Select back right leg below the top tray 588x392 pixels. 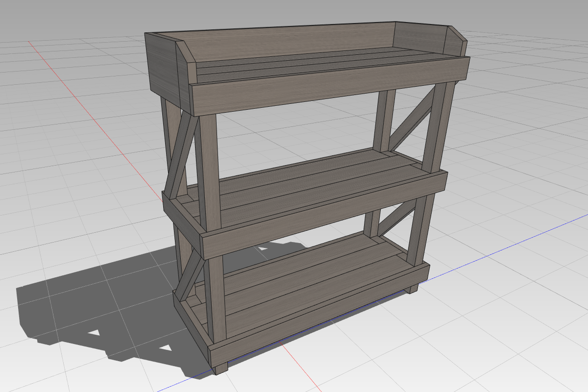[385, 121]
